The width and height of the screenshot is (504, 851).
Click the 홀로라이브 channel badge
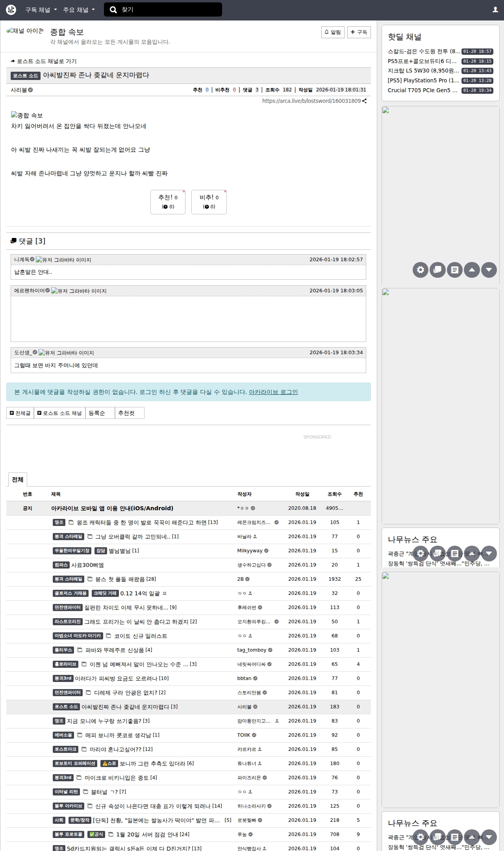pos(65,664)
